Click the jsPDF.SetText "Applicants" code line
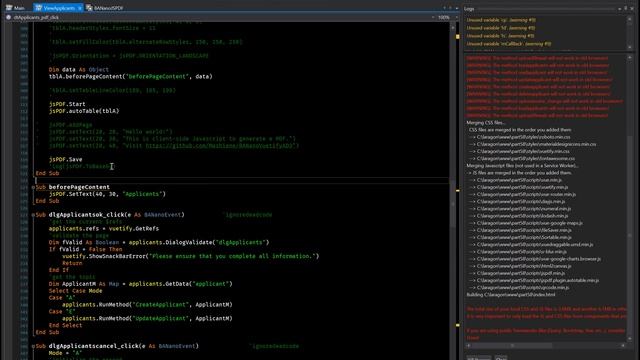The image size is (640, 360). pyautogui.click(x=107, y=194)
